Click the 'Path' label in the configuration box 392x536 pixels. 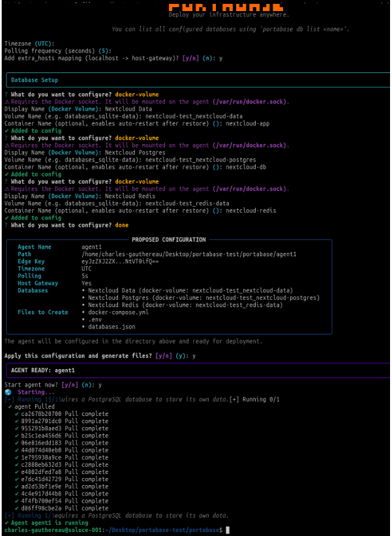(x=24, y=254)
